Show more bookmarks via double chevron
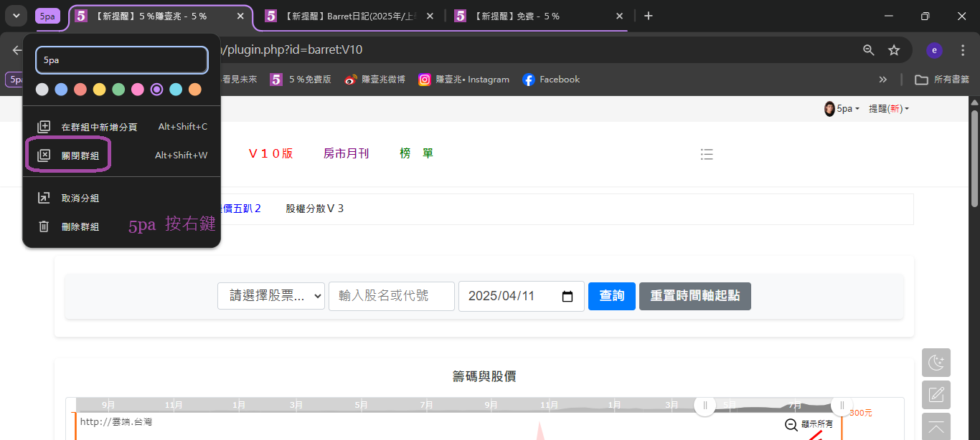Viewport: 980px width, 440px height. click(883, 80)
